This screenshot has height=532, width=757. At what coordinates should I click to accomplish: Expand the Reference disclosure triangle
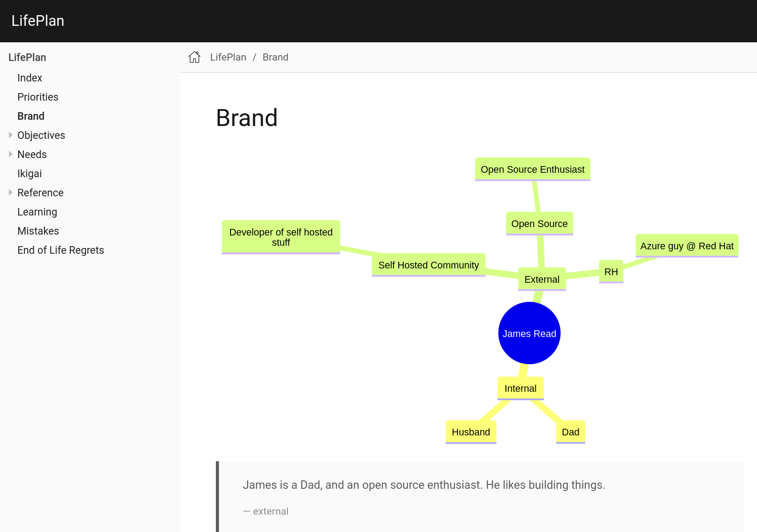tap(11, 192)
